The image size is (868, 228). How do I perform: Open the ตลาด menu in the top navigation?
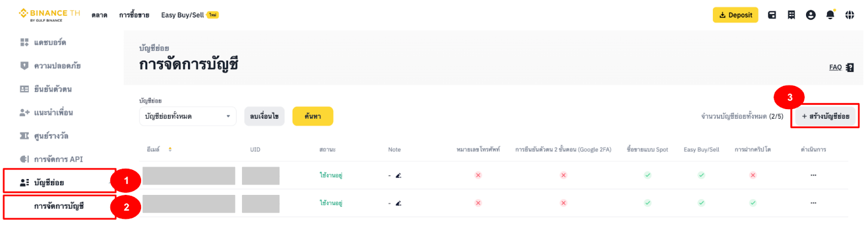[99, 15]
